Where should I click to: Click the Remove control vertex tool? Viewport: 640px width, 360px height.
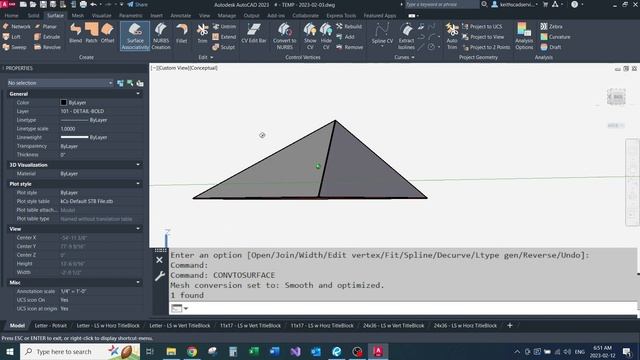click(x=349, y=47)
